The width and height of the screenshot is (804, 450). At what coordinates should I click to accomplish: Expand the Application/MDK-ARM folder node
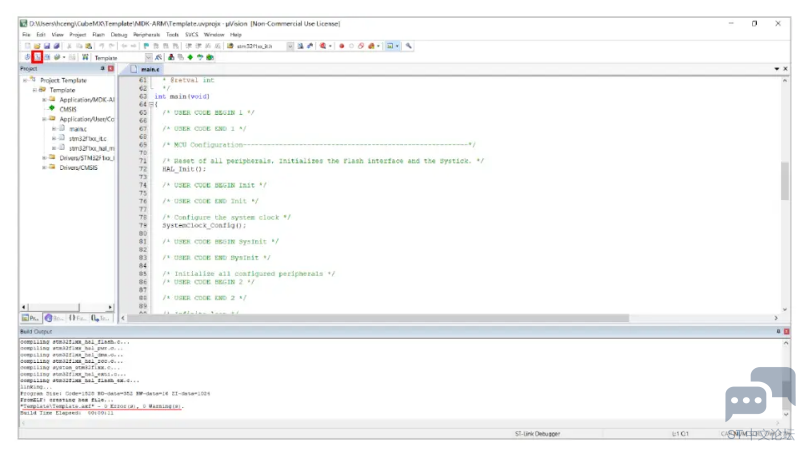click(44, 99)
